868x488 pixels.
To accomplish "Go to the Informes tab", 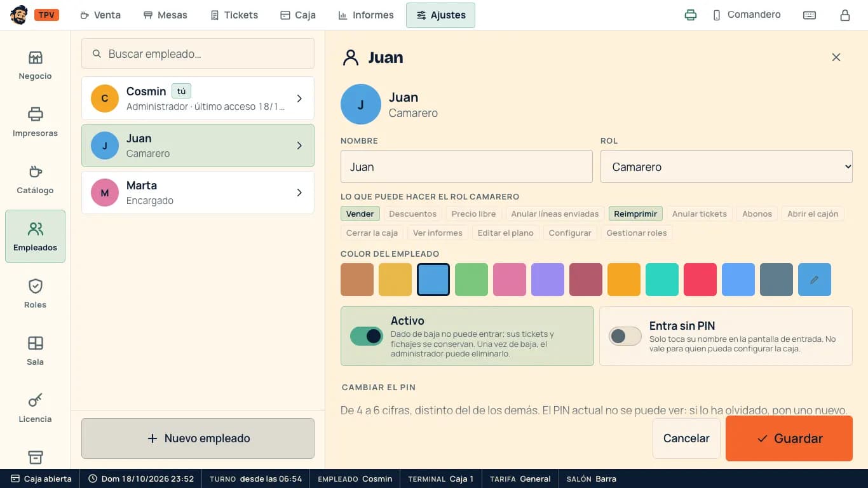I will click(x=366, y=15).
